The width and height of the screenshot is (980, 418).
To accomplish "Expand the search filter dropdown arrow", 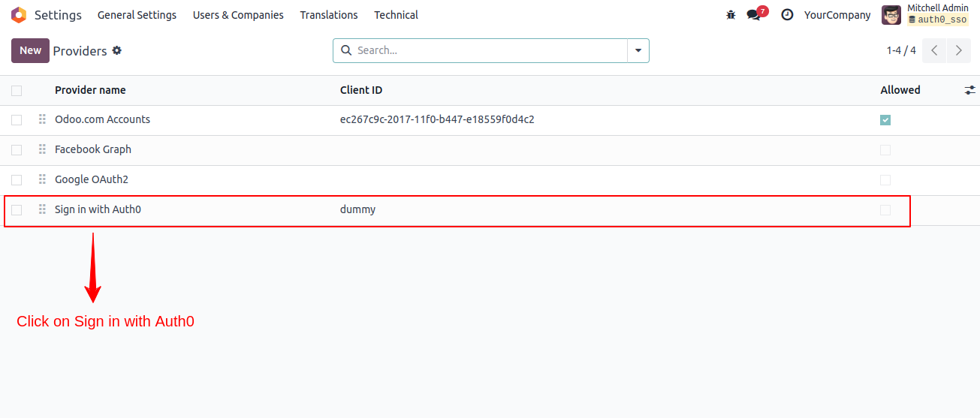I will pyautogui.click(x=638, y=51).
